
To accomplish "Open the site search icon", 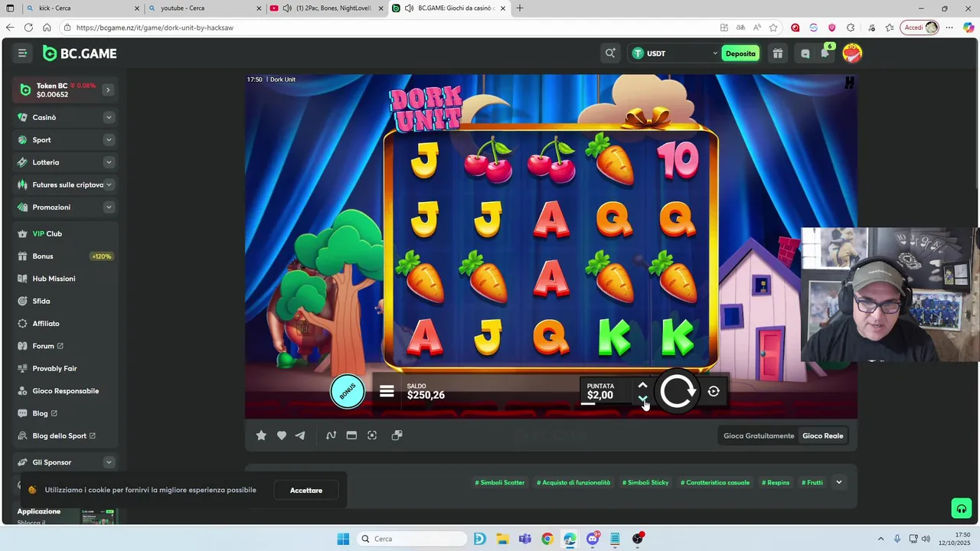I will pos(610,53).
